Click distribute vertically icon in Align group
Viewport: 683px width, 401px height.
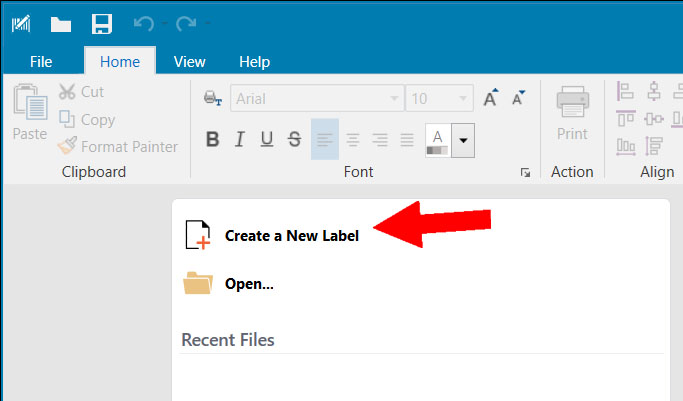[x=653, y=146]
